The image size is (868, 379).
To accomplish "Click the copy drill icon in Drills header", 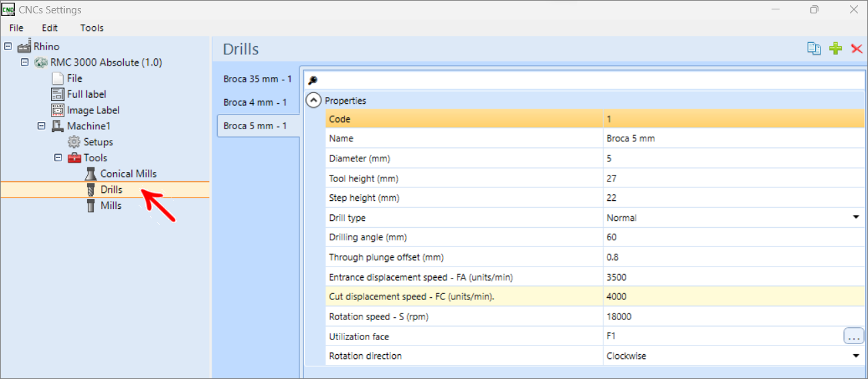I will pyautogui.click(x=814, y=48).
